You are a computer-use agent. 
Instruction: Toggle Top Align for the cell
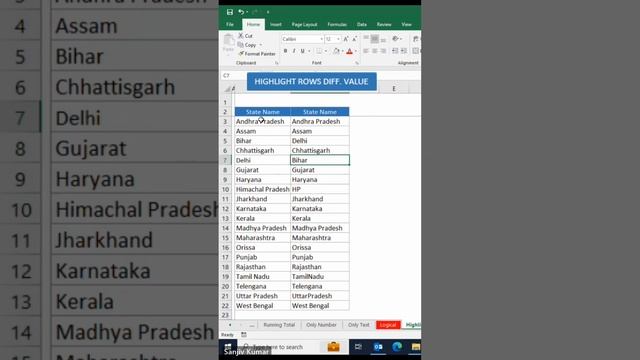366,38
